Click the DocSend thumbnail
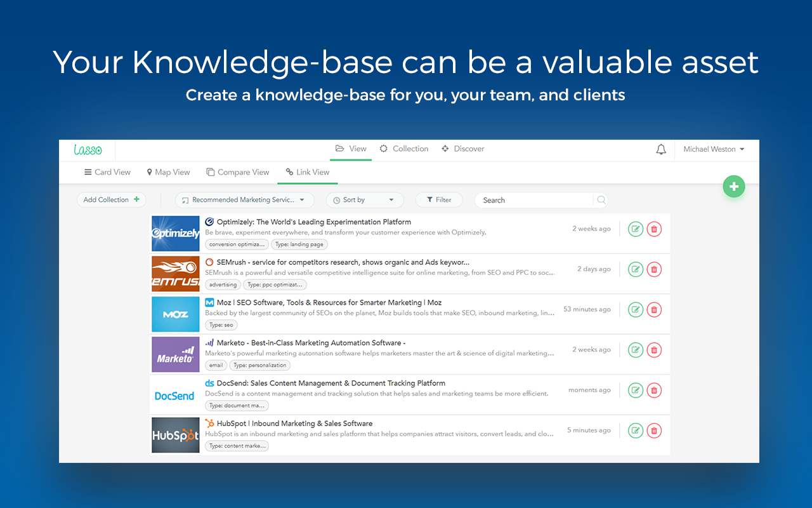 (176, 394)
